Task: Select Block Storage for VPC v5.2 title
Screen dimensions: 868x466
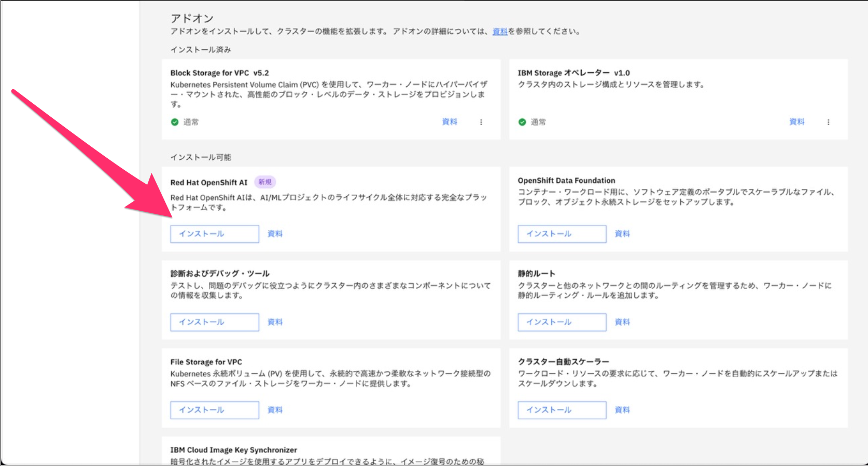Action: pos(220,73)
